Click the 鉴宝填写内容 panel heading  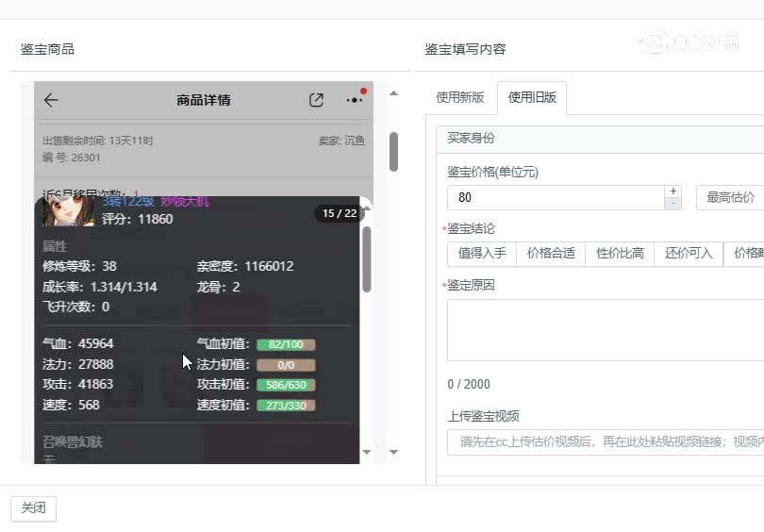[x=465, y=49]
